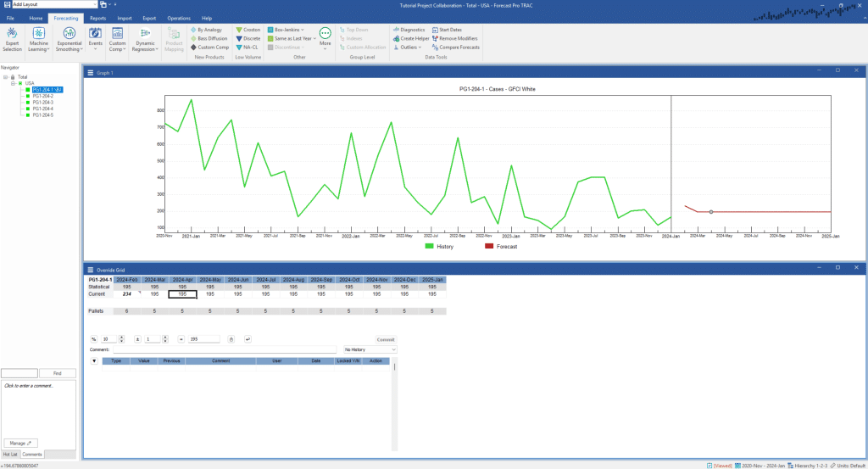Click the green History legend swatch
Screen dimensions: 868x469
click(430, 246)
